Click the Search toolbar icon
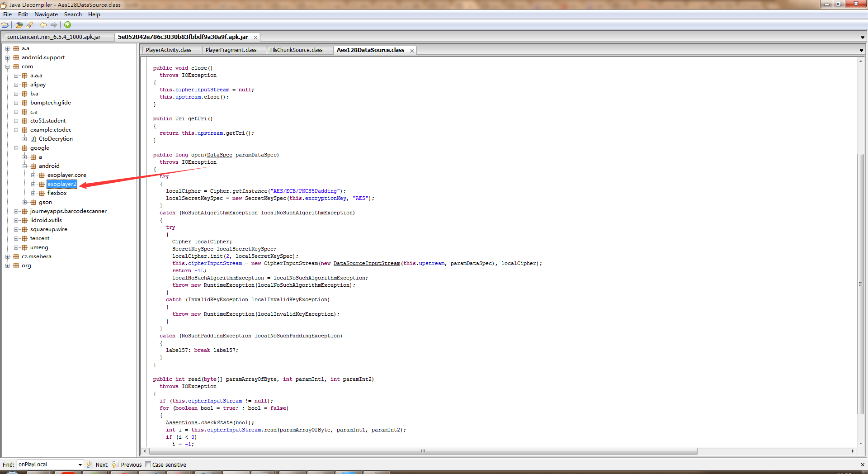 click(29, 25)
